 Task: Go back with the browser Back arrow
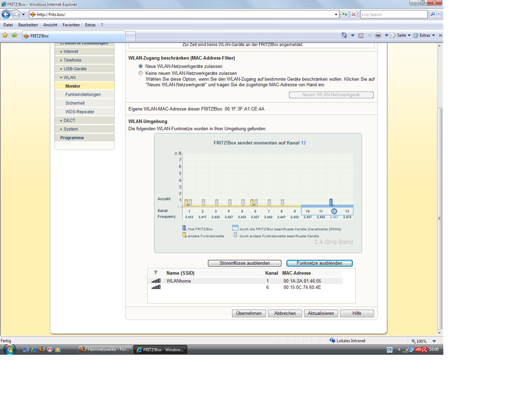[x=6, y=14]
